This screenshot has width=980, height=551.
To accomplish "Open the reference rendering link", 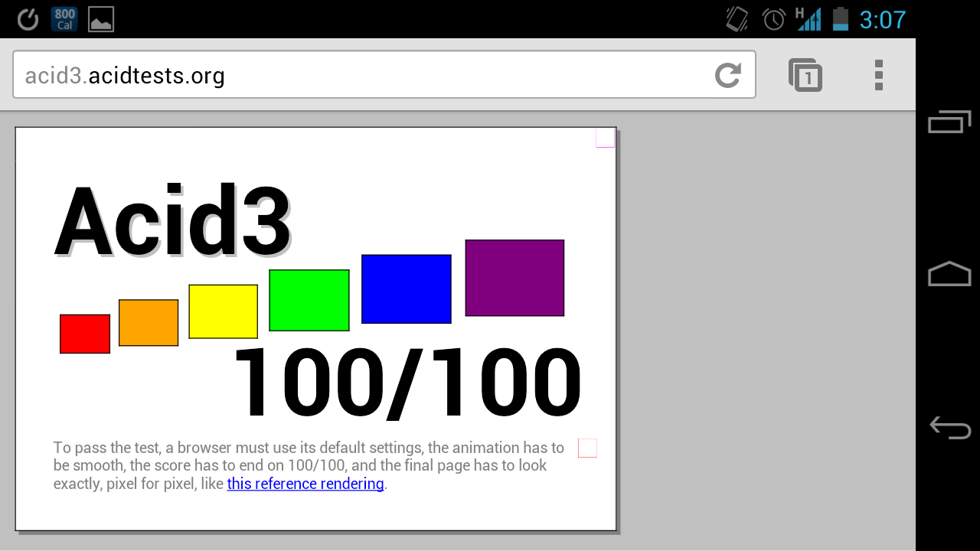I will (x=305, y=484).
